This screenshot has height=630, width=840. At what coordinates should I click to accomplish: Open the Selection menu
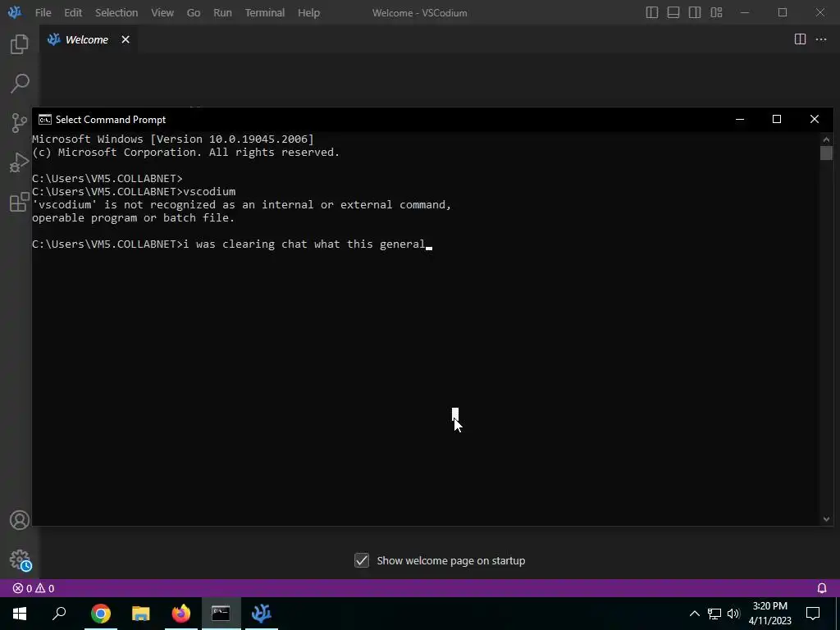[116, 12]
